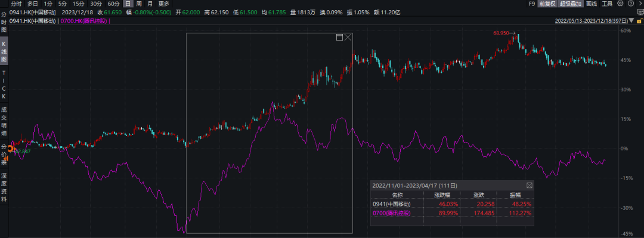Select the 60分 period tab
The image size is (644, 238).
click(114, 4)
